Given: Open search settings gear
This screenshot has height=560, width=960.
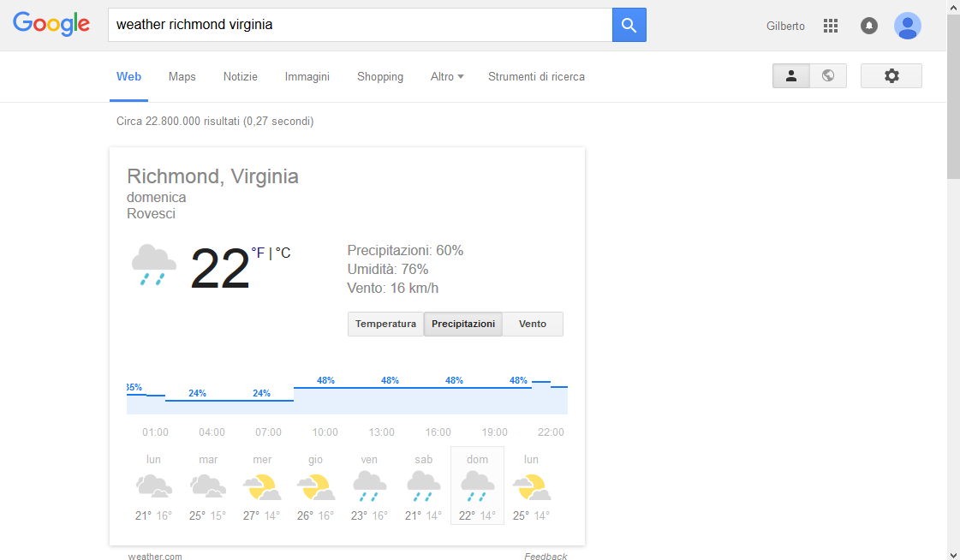Looking at the screenshot, I should [x=891, y=76].
